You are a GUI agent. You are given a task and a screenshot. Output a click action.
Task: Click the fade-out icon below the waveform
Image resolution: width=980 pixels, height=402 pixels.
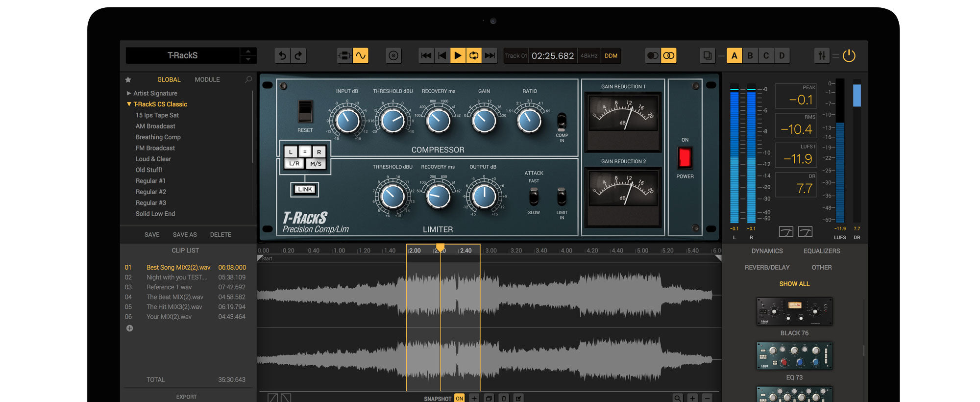286,398
